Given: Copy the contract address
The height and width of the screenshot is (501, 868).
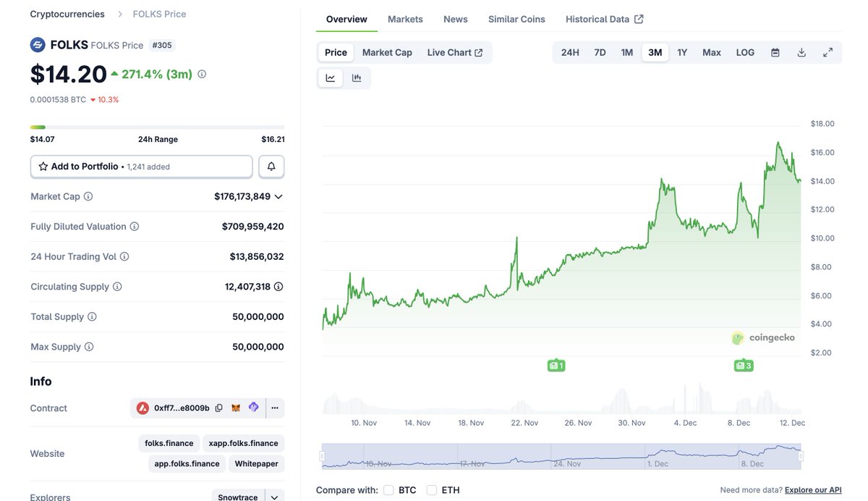Looking at the screenshot, I should pyautogui.click(x=218, y=408).
